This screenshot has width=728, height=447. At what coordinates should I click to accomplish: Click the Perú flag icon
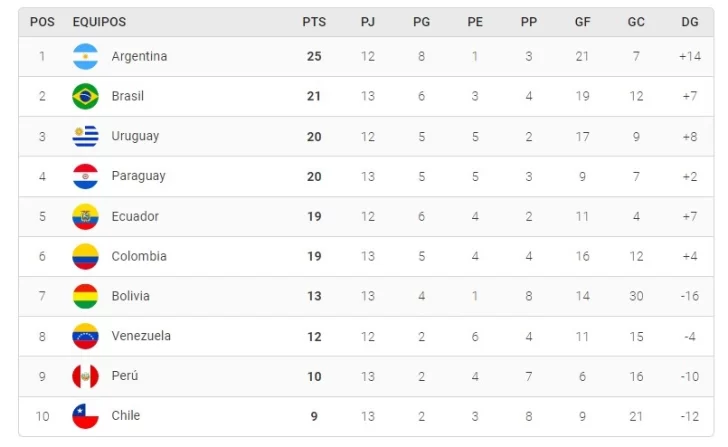(x=86, y=377)
